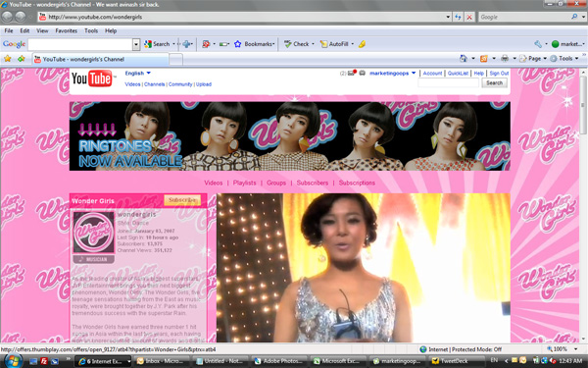The height and width of the screenshot is (368, 588).
Task: Open the Check spelling dropdown arrow
Action: tap(314, 44)
